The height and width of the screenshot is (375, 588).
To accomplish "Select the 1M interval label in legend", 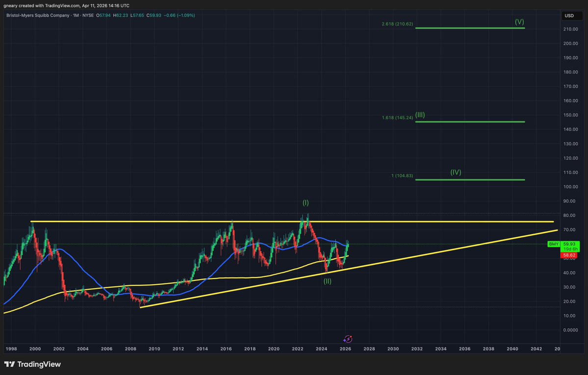I will click(x=76, y=15).
